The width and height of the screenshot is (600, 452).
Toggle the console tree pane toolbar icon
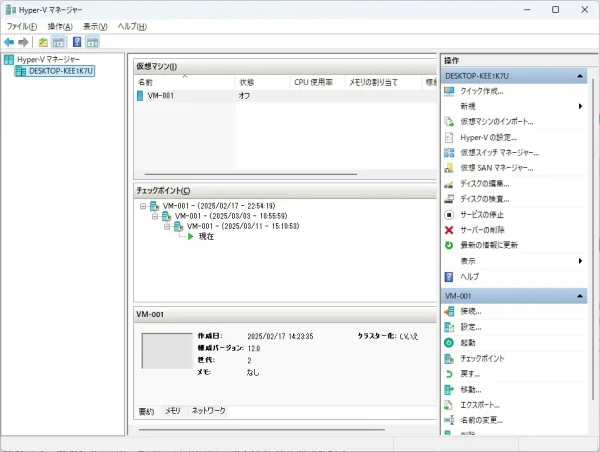58,42
